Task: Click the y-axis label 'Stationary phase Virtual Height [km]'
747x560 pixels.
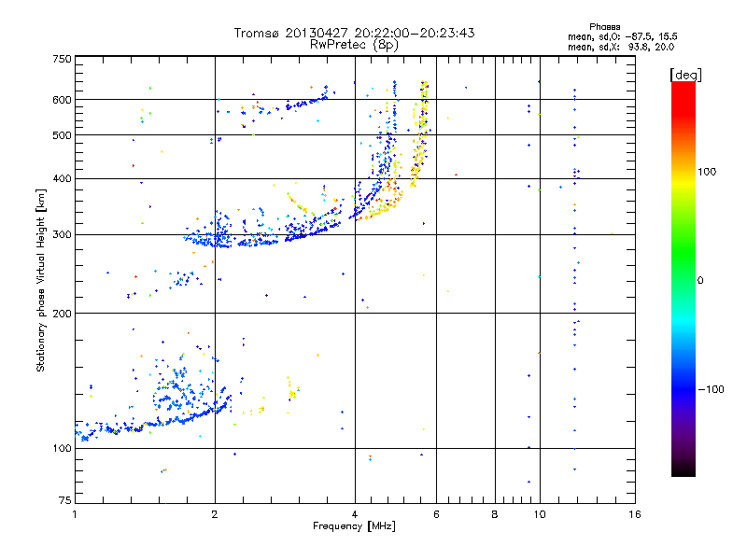Action: pyautogui.click(x=40, y=280)
